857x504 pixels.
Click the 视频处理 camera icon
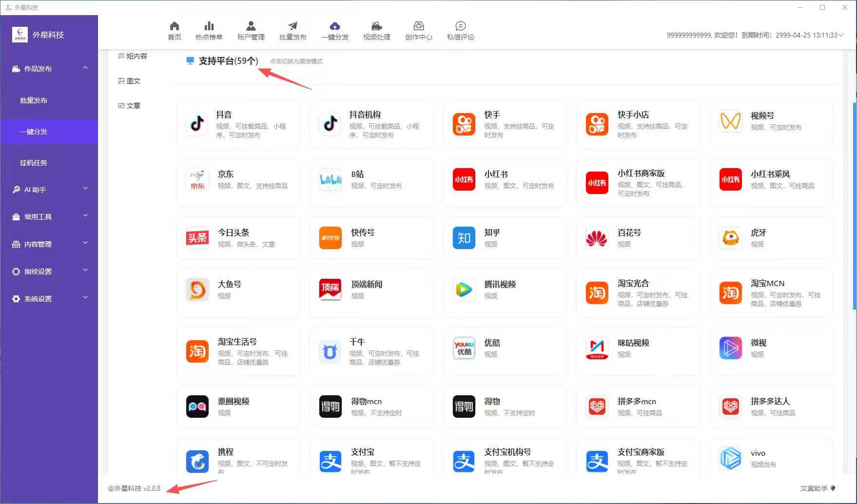(x=376, y=26)
